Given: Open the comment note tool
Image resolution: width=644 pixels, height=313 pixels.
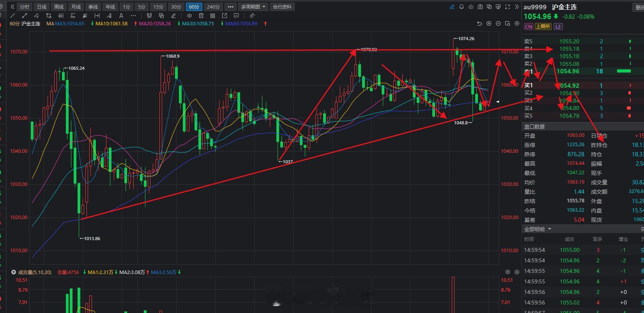Looking at the screenshot, I should 236,16.
